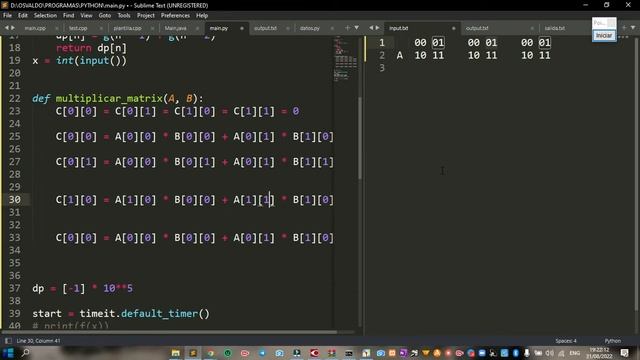
Task: Switch to the plantilla.cpp tab
Action: pos(127,28)
